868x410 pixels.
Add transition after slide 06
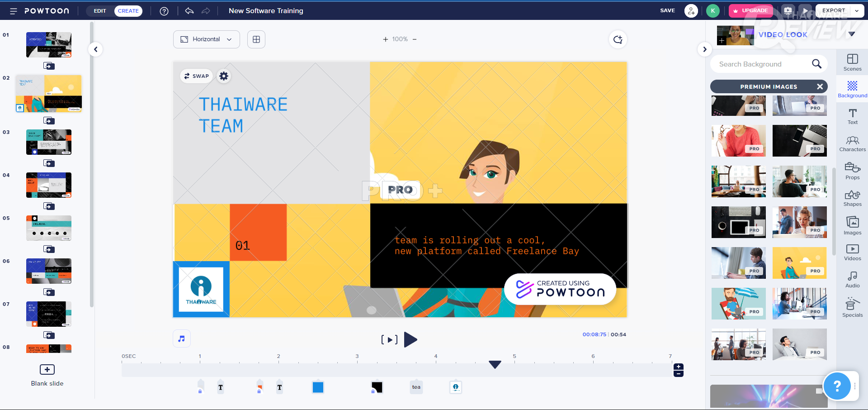click(x=49, y=292)
